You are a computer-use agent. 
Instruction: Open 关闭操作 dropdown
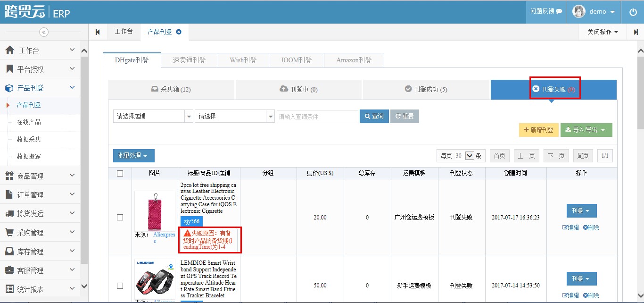602,32
